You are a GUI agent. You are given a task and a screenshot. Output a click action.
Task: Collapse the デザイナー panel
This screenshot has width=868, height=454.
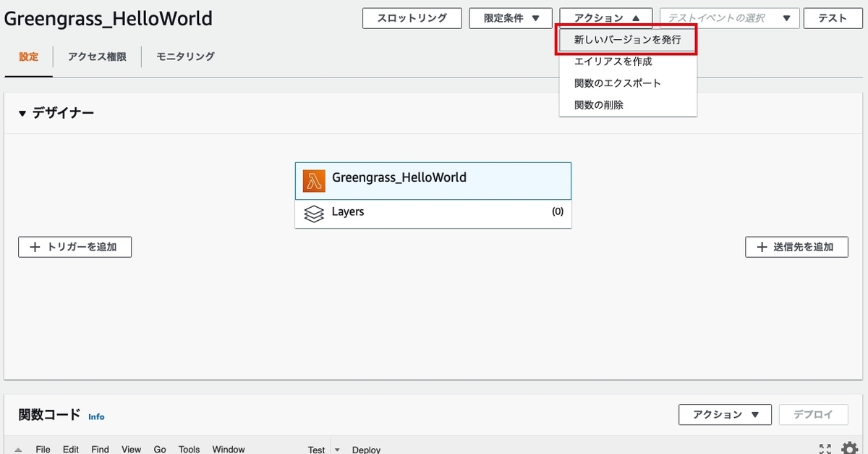point(22,113)
